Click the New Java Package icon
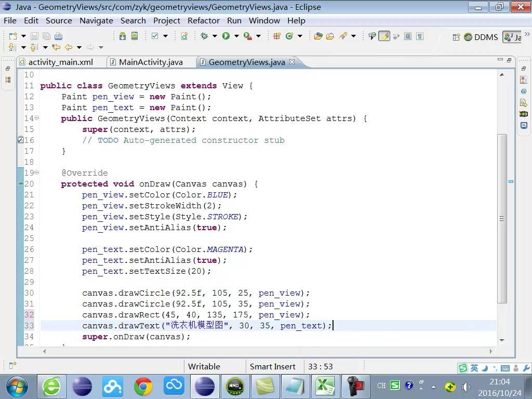Image resolution: width=532 pixels, height=399 pixels. coord(277,36)
